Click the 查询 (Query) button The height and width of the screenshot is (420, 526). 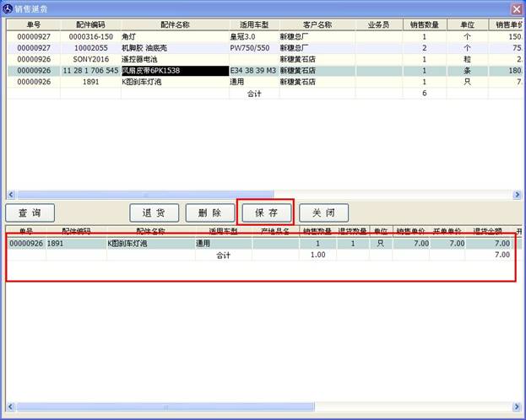tap(30, 213)
